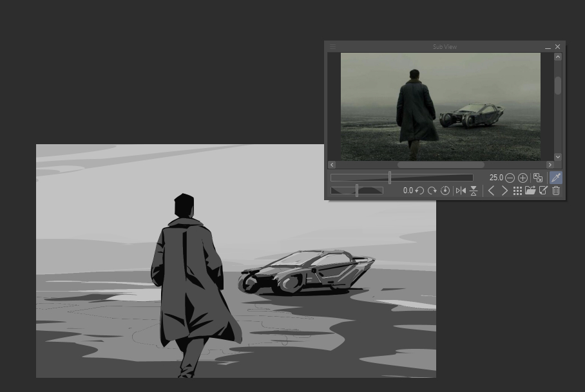Toggle the eyedropper auto-switch button

coord(556,178)
